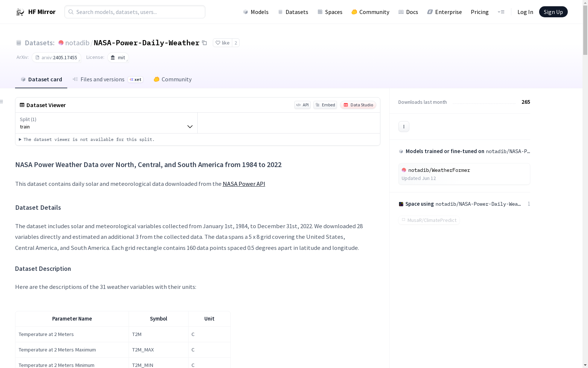Open the notadib/WeatherFormer model card
Screen dimensions: 588x368
(464, 174)
